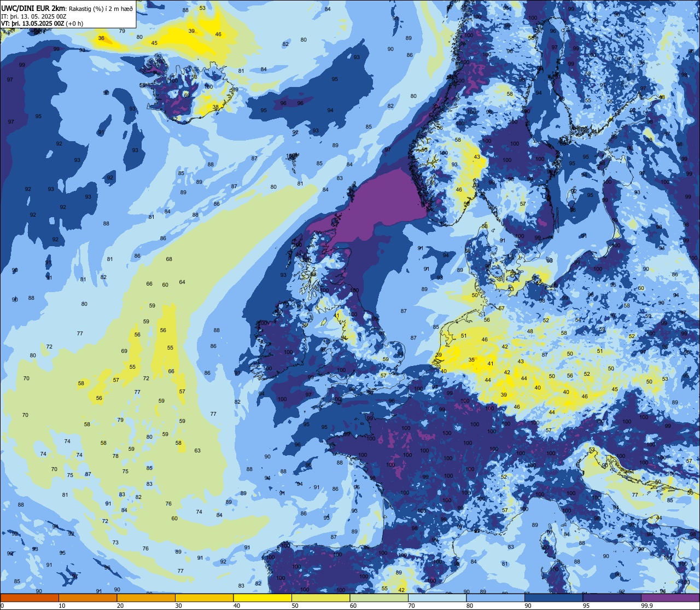The width and height of the screenshot is (700, 610).
Task: Click the legend swatch for values below 10
Action: [x=30, y=597]
